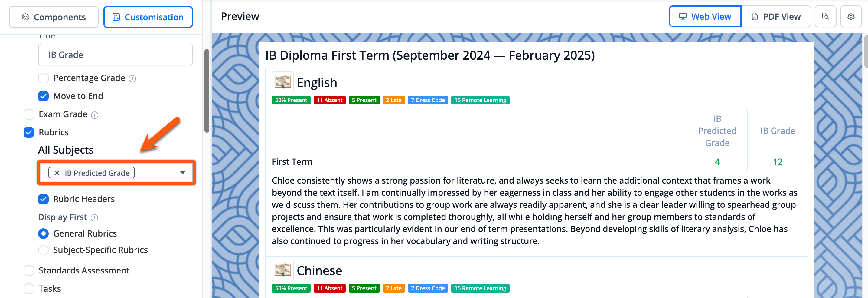Enable the Percentage Grade checkbox

click(44, 78)
